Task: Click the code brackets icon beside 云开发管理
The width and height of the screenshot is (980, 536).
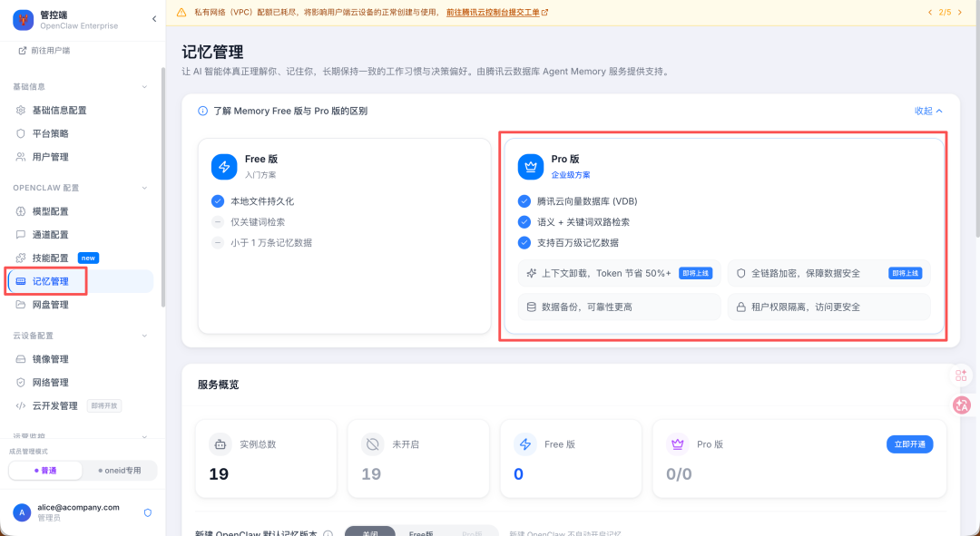Action: click(21, 406)
